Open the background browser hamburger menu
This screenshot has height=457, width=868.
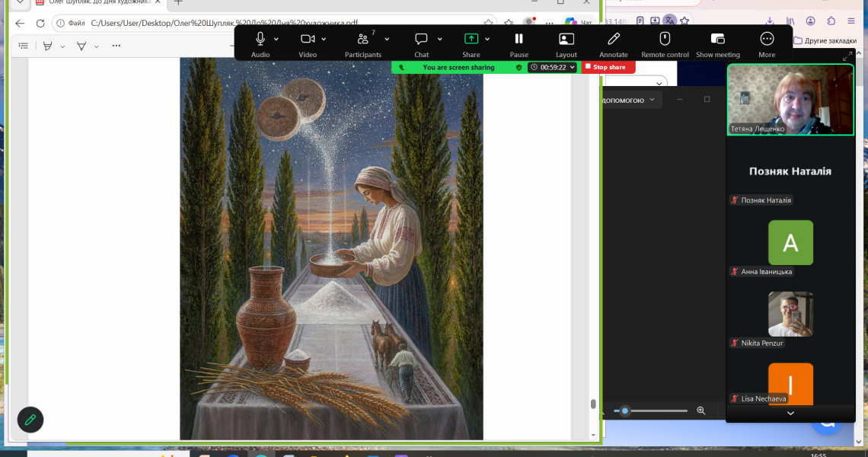click(851, 21)
